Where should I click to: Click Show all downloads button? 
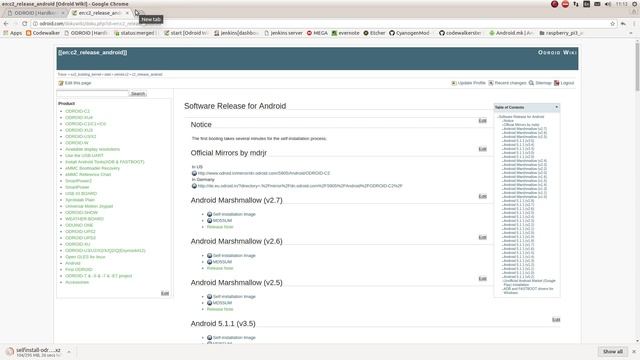[613, 351]
